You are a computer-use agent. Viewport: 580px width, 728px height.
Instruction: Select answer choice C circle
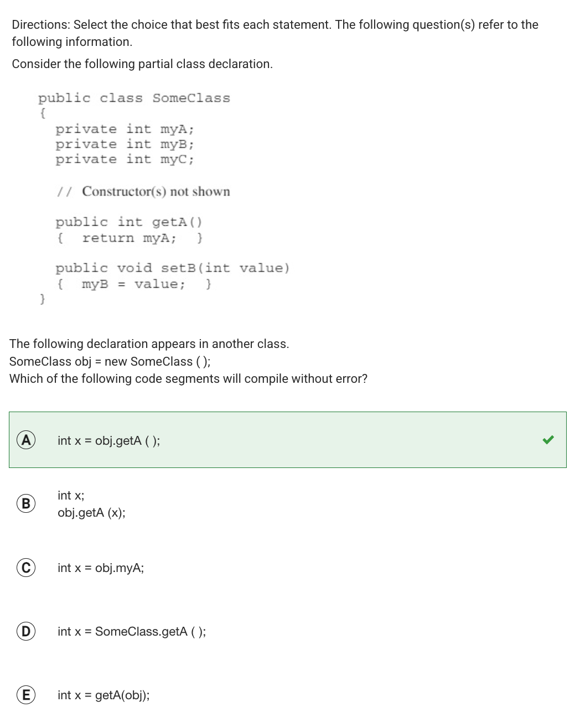(x=25, y=568)
